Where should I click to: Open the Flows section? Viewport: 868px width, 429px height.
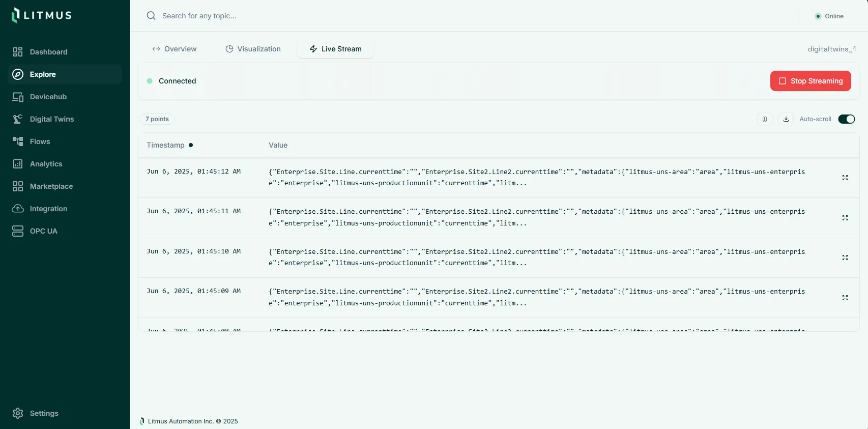coord(65,141)
